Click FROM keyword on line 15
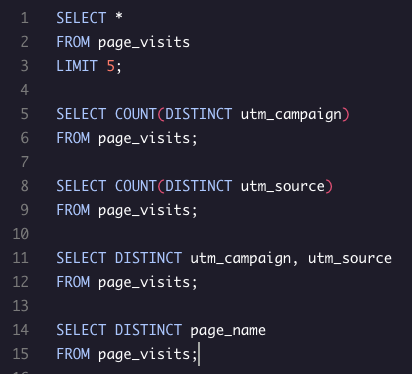This screenshot has width=412, height=374. (x=73, y=354)
